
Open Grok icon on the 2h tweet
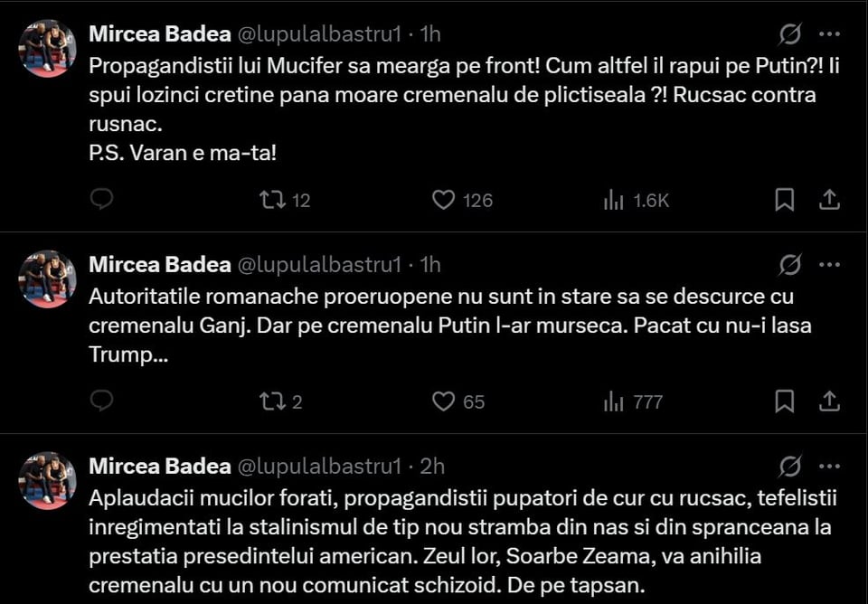point(789,467)
